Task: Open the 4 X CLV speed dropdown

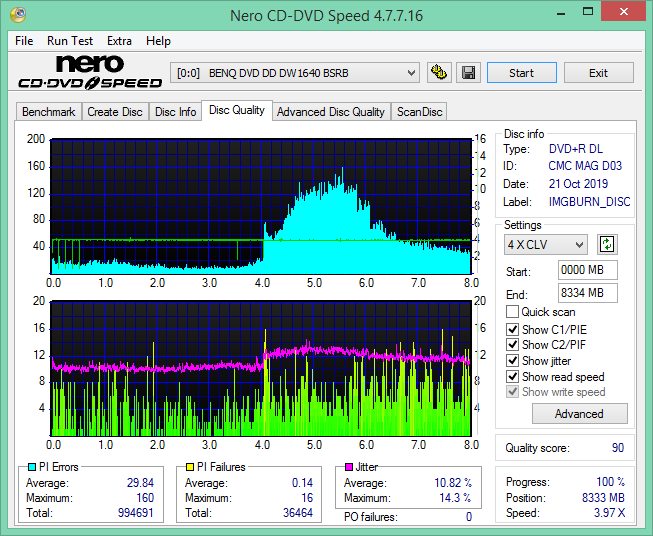Action: click(x=546, y=244)
